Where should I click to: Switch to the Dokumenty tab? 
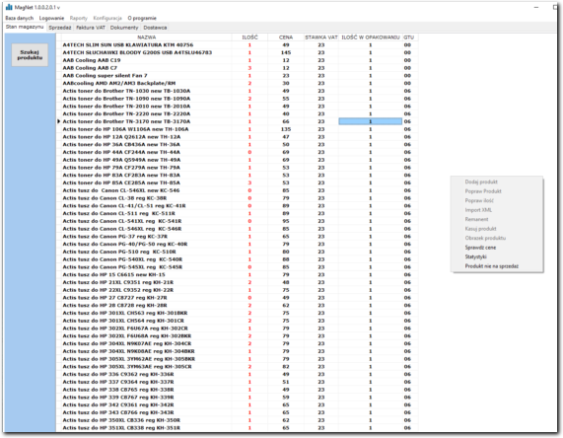[124, 27]
